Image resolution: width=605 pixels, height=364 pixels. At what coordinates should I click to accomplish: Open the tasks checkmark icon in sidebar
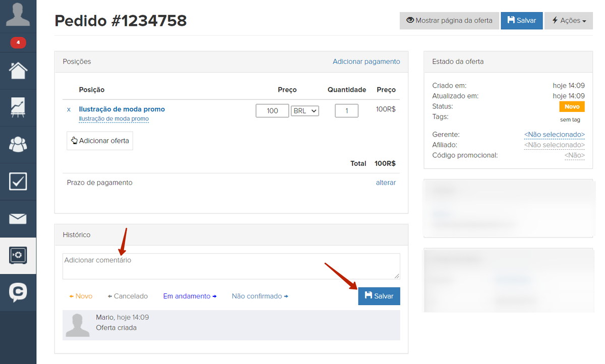coord(18,181)
